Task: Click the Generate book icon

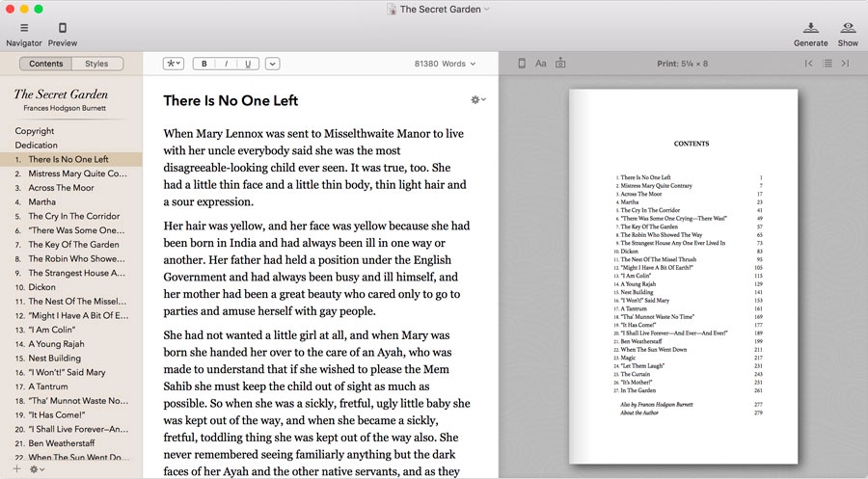Action: click(x=810, y=28)
